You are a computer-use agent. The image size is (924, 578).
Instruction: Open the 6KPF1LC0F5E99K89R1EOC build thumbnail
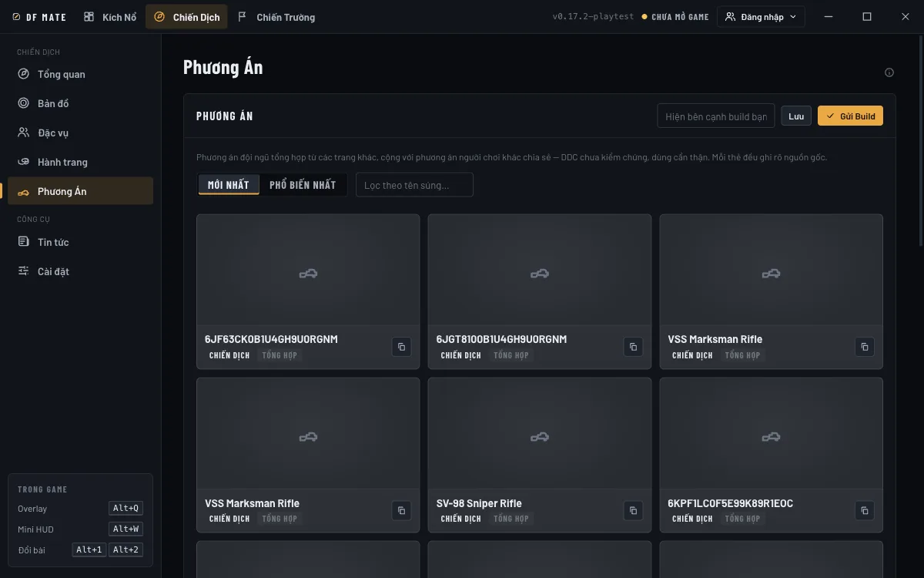coord(772,433)
